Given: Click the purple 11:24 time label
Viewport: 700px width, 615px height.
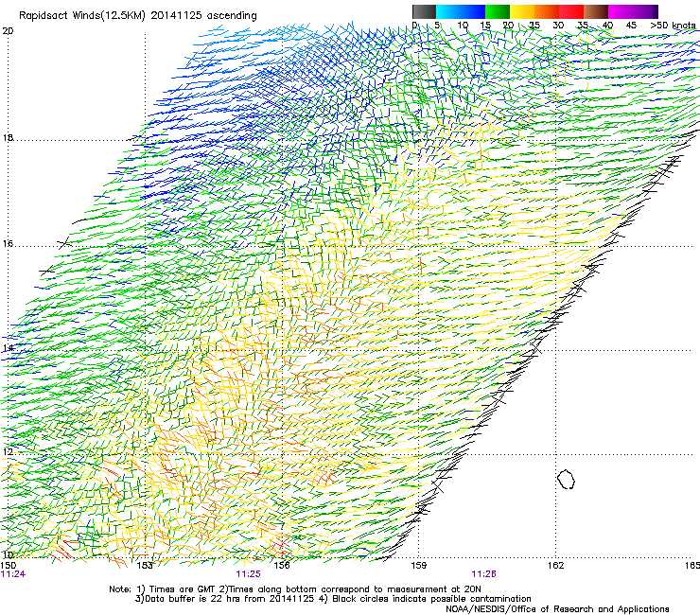Looking at the screenshot, I should 13,574.
